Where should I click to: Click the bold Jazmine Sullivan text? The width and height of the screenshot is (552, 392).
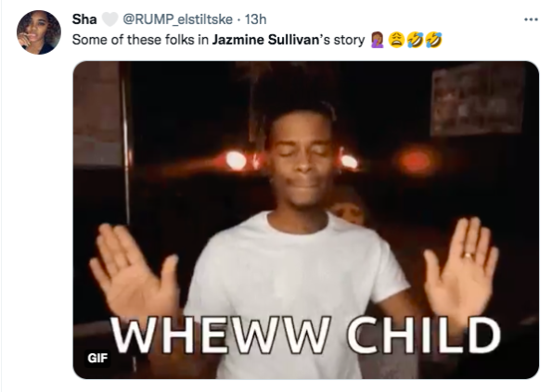(x=265, y=40)
